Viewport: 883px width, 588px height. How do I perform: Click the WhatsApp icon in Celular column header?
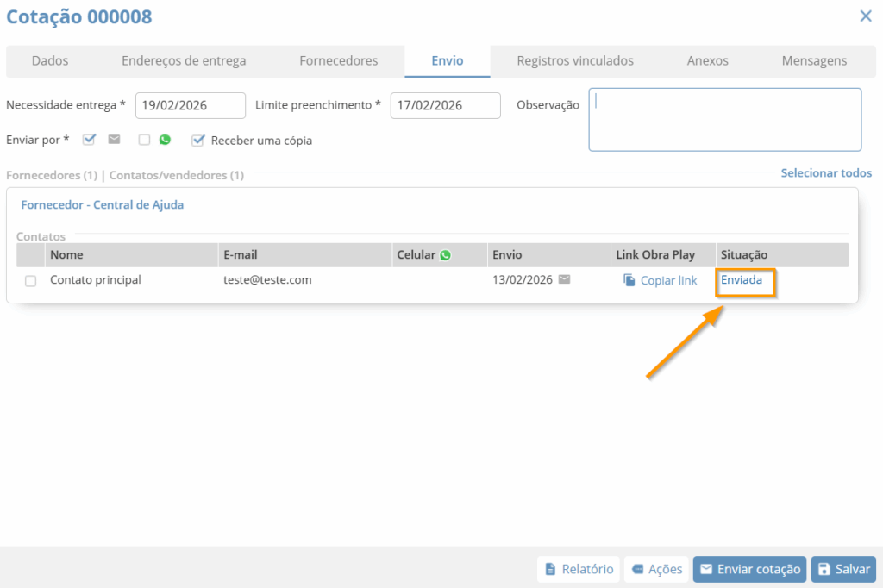point(445,255)
